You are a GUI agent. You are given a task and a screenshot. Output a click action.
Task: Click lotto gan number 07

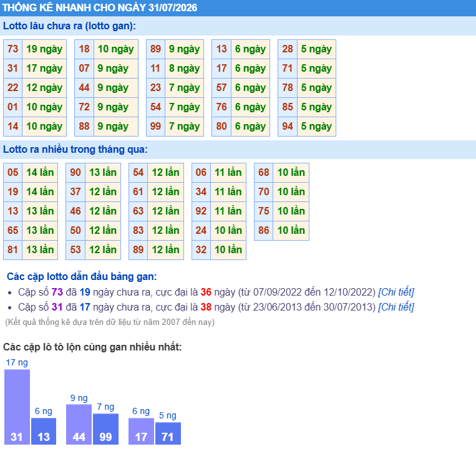point(84,68)
